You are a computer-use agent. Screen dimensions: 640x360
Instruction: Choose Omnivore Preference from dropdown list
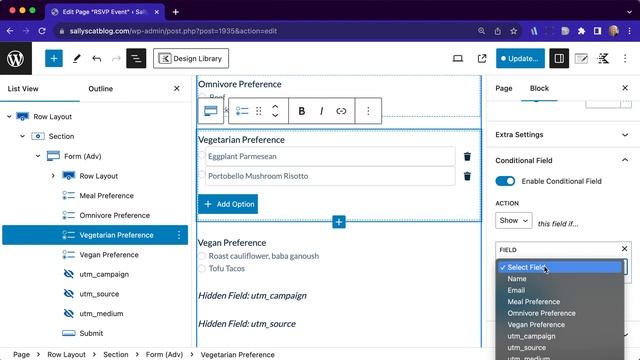pos(541,313)
